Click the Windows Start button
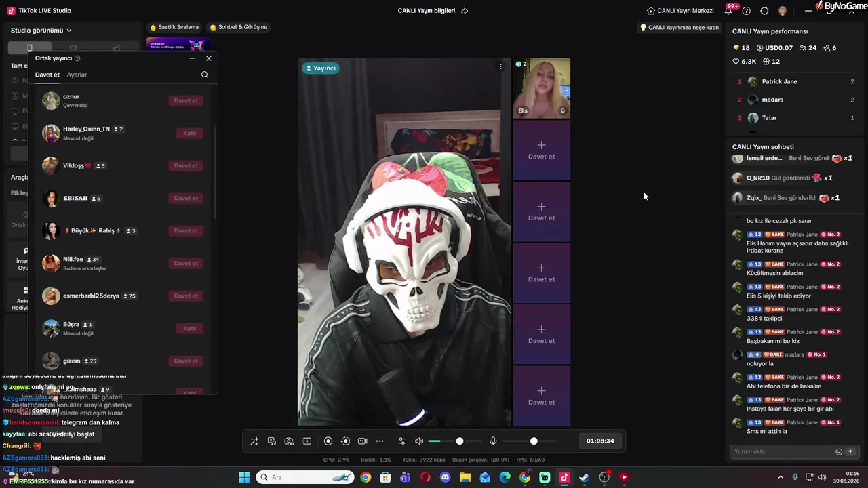Image resolution: width=868 pixels, height=488 pixels. coord(244,477)
